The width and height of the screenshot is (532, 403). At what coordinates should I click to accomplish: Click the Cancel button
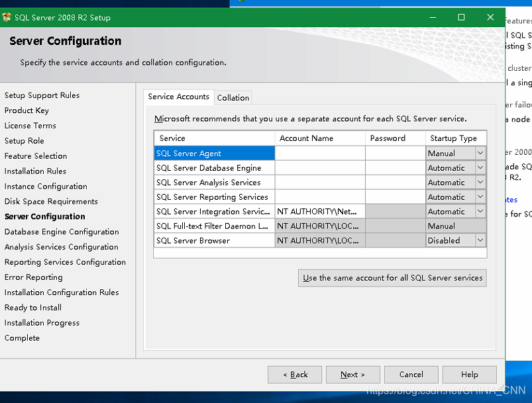[411, 375]
